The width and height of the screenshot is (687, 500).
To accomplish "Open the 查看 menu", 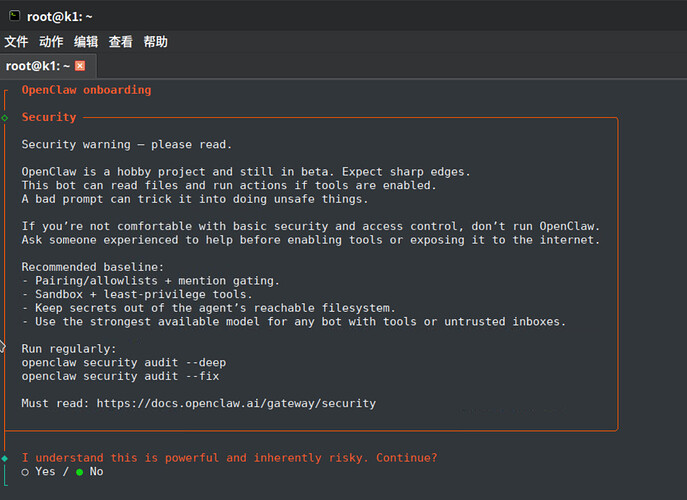I will click(120, 42).
